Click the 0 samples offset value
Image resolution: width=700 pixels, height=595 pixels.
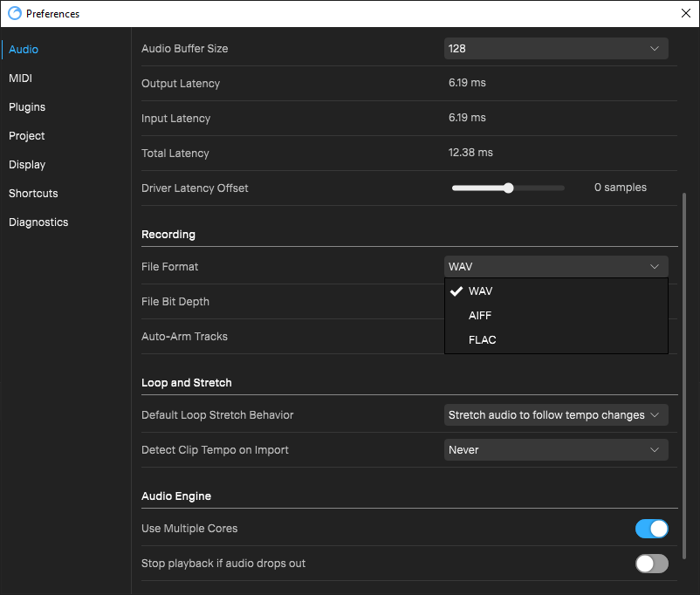point(620,188)
